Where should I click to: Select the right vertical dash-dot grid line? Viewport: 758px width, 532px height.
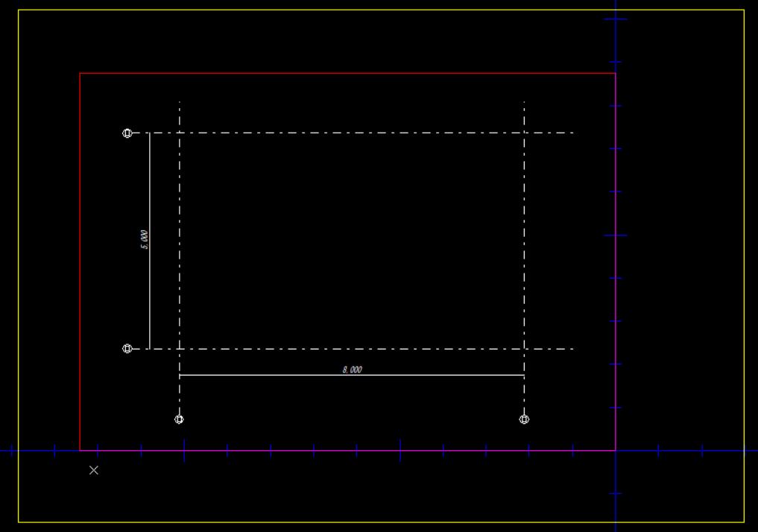tap(524, 238)
